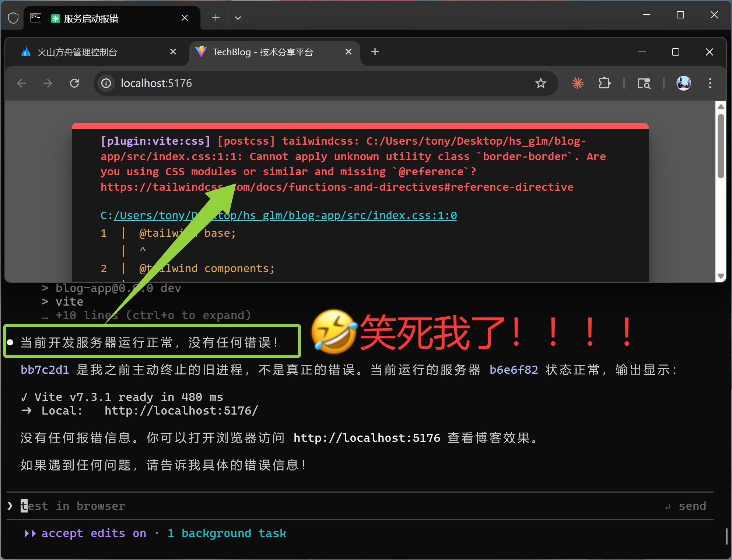The image size is (732, 560).
Task: Click the search-tabs lens icon beside the divider
Action: tap(644, 83)
